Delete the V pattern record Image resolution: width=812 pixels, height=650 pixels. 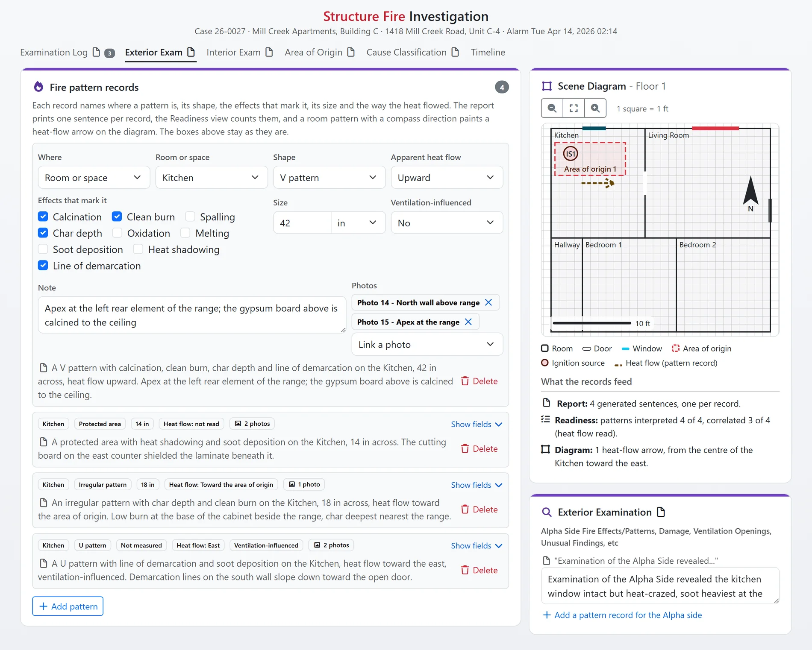tap(480, 381)
